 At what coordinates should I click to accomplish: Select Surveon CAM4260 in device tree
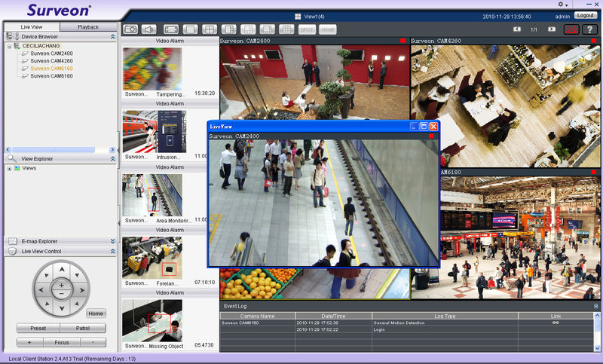click(x=51, y=61)
